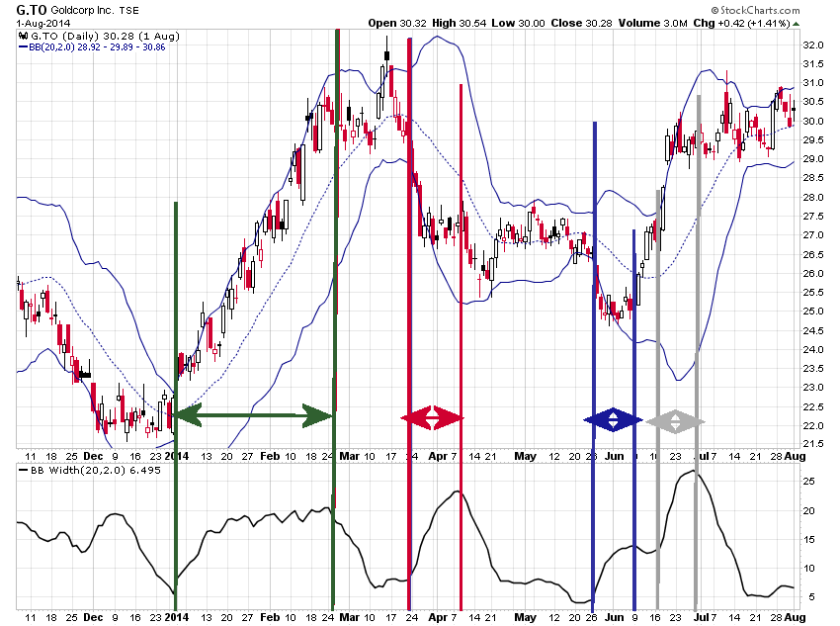Click the 2014 label on the bottom date axis
The height and width of the screenshot is (626, 840).
click(177, 617)
